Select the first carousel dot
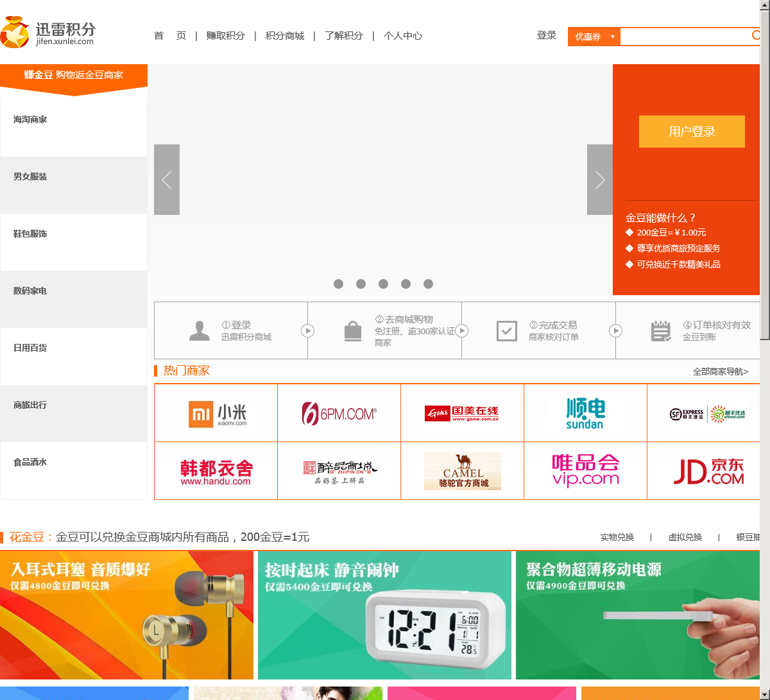The image size is (770, 700). click(338, 284)
